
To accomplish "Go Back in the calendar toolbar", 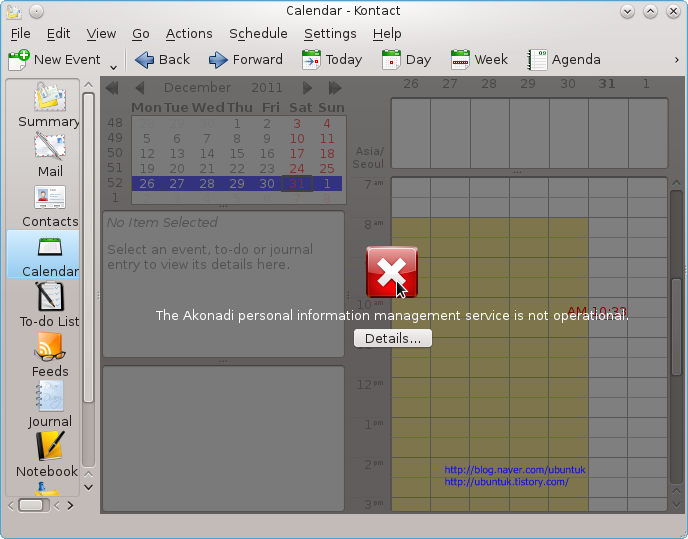I will click(x=162, y=60).
